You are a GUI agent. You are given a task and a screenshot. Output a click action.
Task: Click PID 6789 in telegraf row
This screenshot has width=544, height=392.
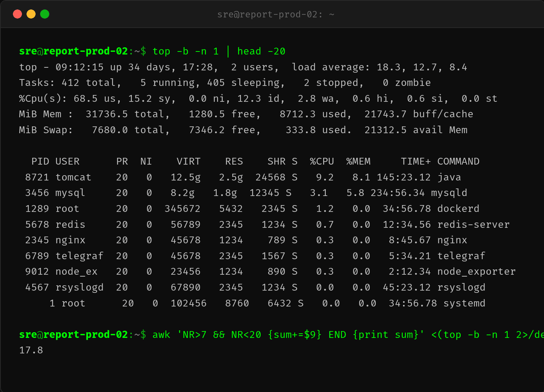click(x=37, y=256)
